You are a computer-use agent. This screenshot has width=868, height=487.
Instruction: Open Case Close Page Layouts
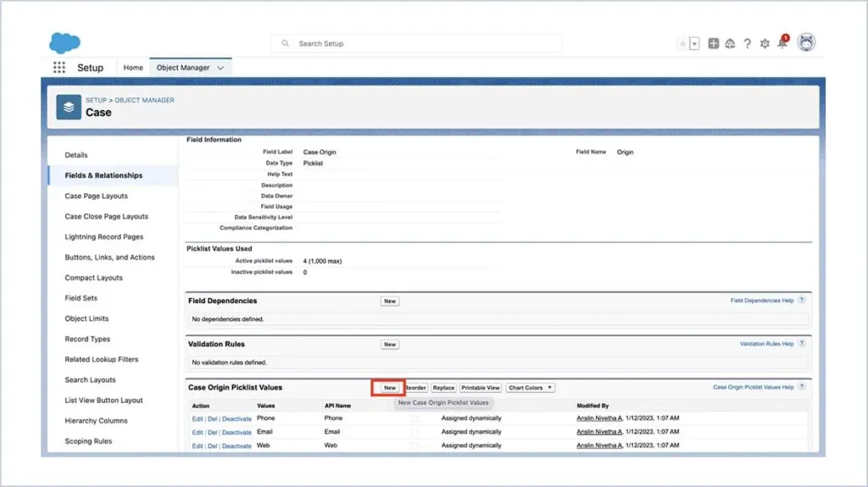click(x=106, y=216)
